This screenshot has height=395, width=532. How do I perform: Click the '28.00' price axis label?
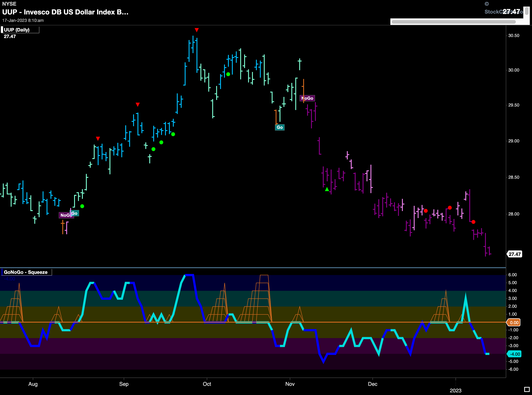514,214
